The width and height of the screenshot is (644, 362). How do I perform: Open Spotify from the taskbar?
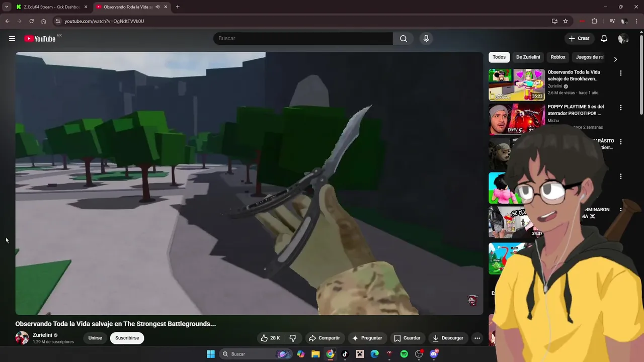(x=404, y=354)
